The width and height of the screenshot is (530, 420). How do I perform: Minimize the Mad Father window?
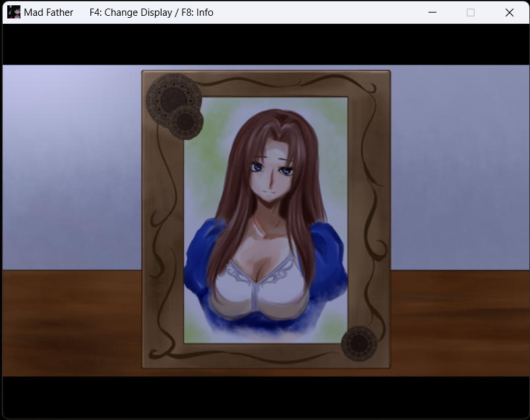(432, 13)
